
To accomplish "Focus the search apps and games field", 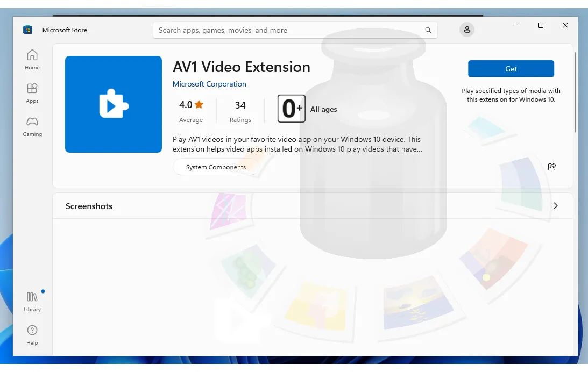I will coord(295,30).
